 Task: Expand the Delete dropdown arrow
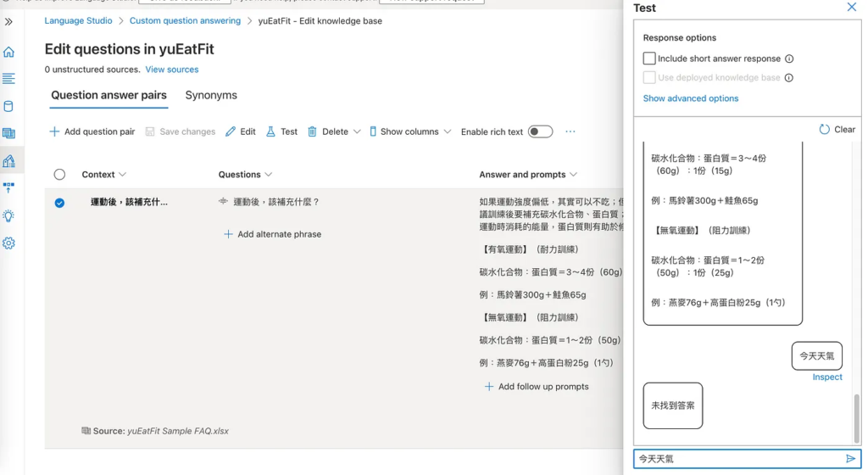pos(357,131)
